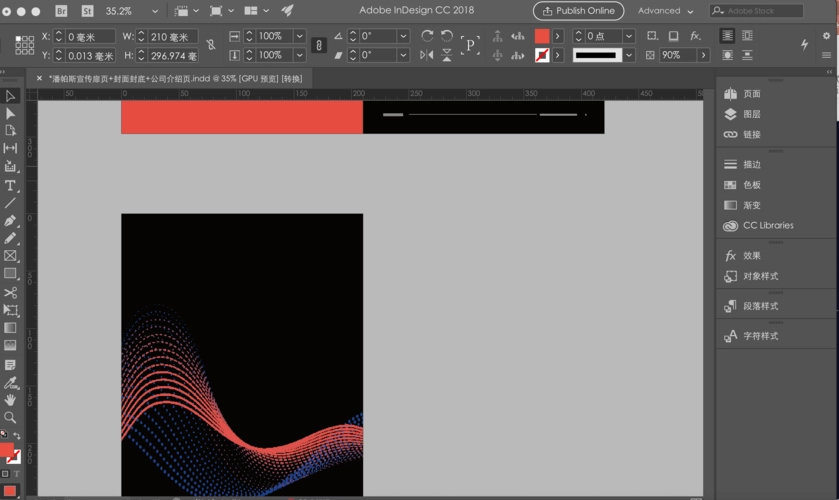Select the Direct Selection tool
Image resolution: width=839 pixels, height=500 pixels.
10,114
